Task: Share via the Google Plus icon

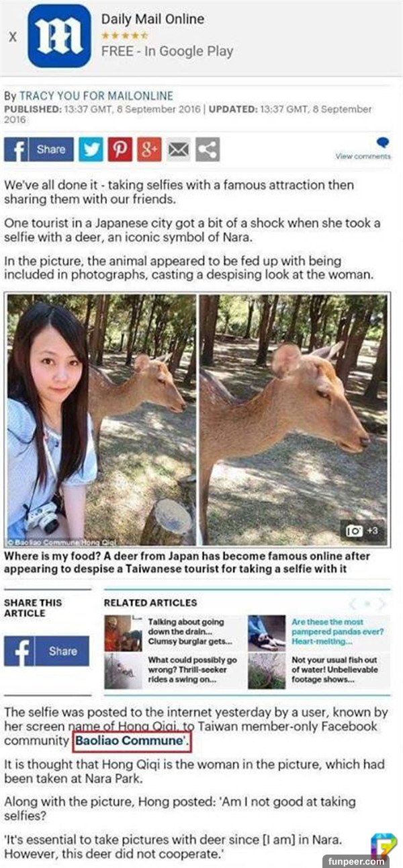Action: coord(149,149)
